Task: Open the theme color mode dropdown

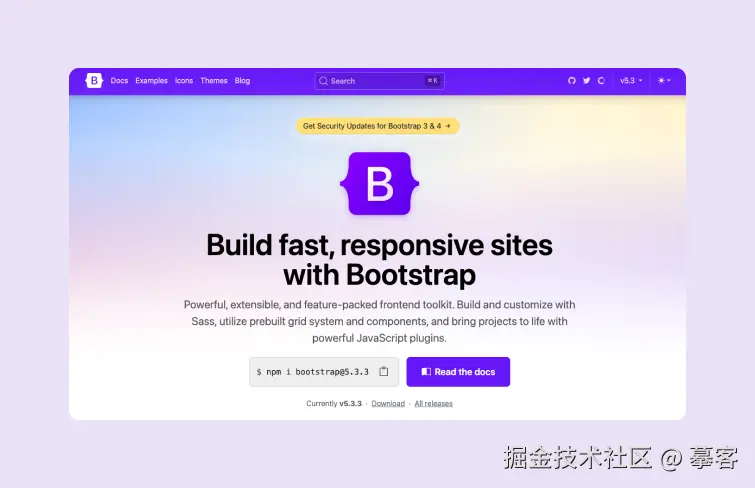Action: (664, 80)
